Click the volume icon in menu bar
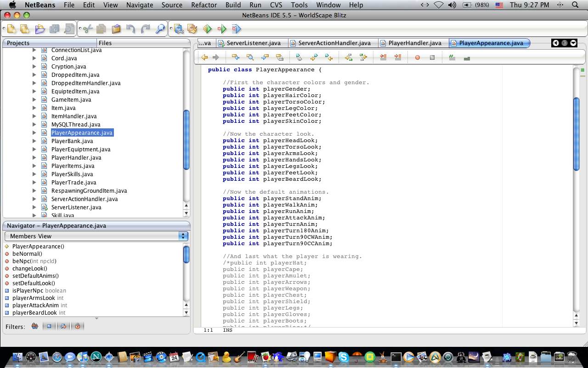 point(452,5)
